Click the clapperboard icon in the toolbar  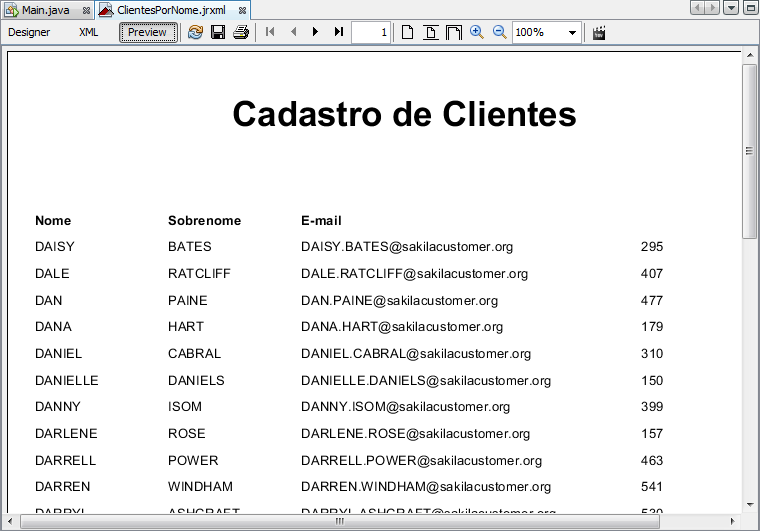tap(600, 32)
